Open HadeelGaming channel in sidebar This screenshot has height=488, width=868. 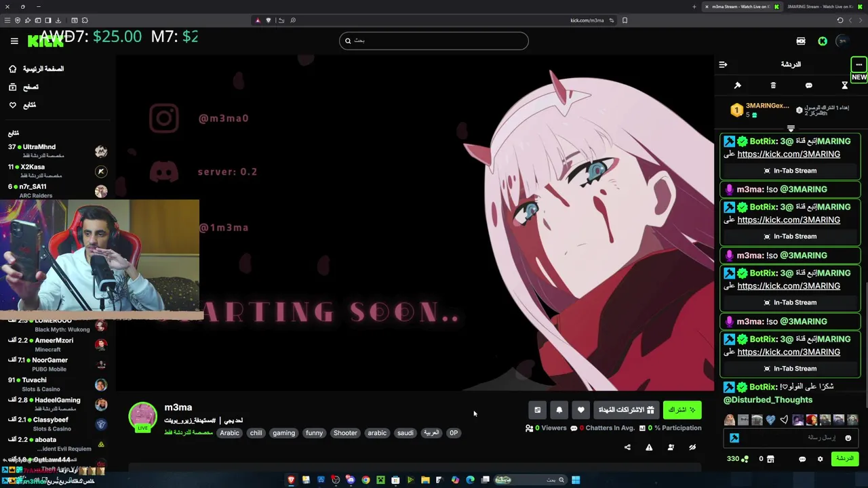pos(57,404)
